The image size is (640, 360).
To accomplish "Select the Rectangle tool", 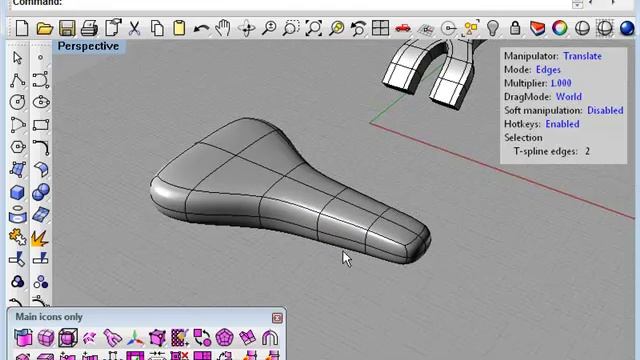I will pyautogui.click(x=41, y=124).
